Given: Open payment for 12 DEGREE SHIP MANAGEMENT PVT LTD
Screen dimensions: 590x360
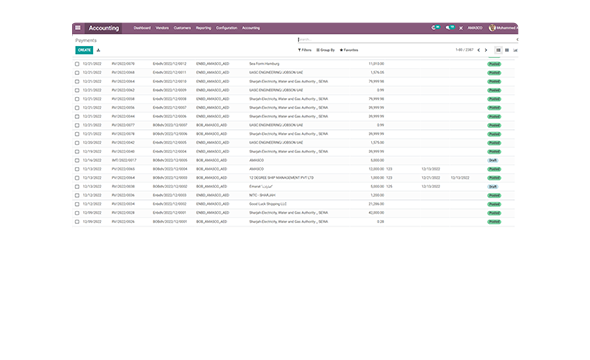Looking at the screenshot, I should click(x=281, y=178).
